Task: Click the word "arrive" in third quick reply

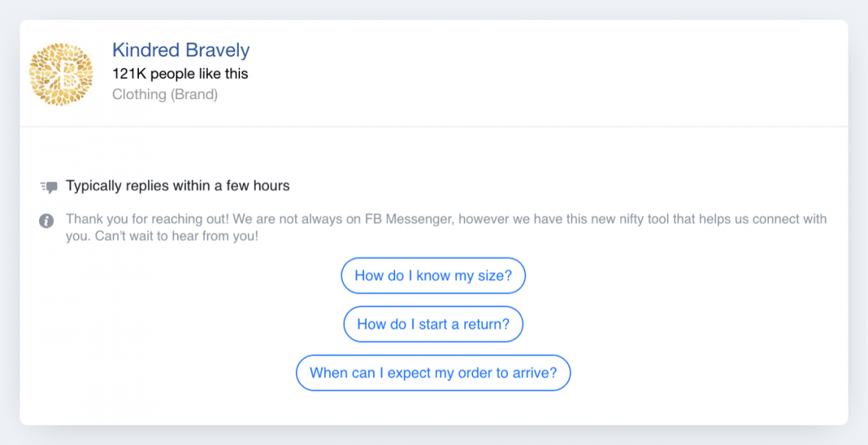Action: click(532, 373)
